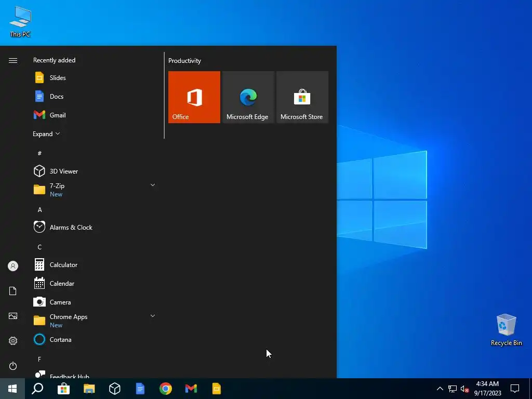
Task: Click the letter F section header
Action: [39, 359]
